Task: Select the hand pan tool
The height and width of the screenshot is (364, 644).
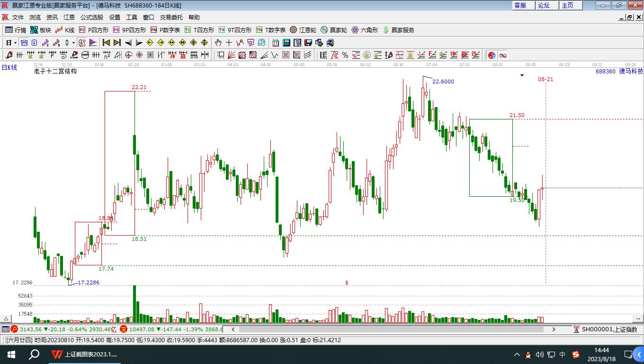Action: 218,43
